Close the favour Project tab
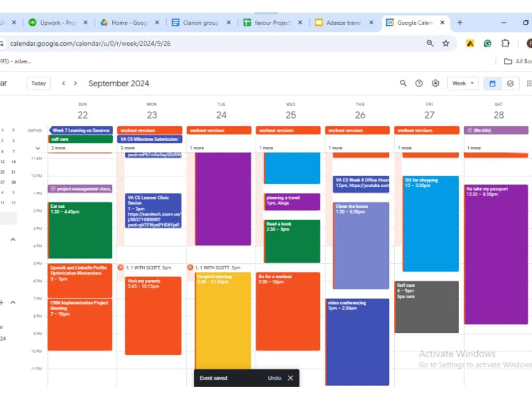 point(300,22)
